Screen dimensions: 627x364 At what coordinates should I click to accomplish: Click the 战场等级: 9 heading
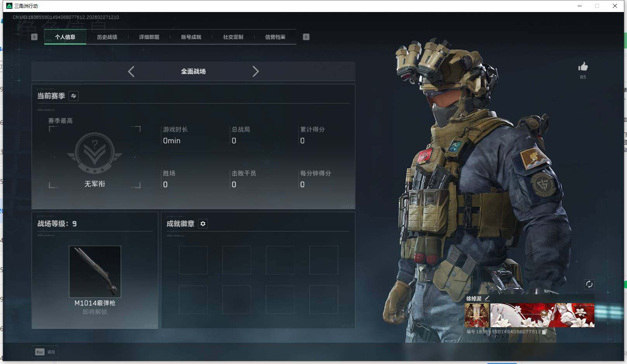pyautogui.click(x=57, y=224)
